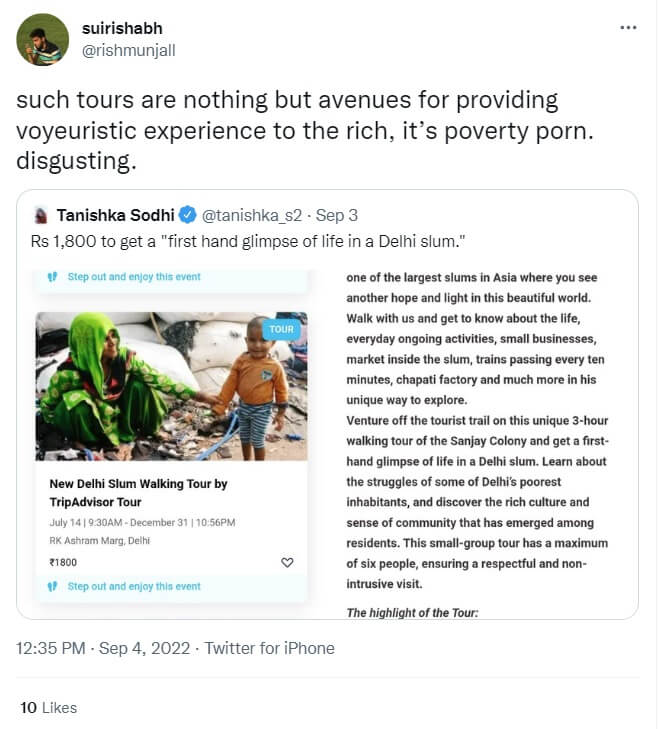Click the tour description text image
The width and height of the screenshot is (658, 729).
[x=483, y=440]
